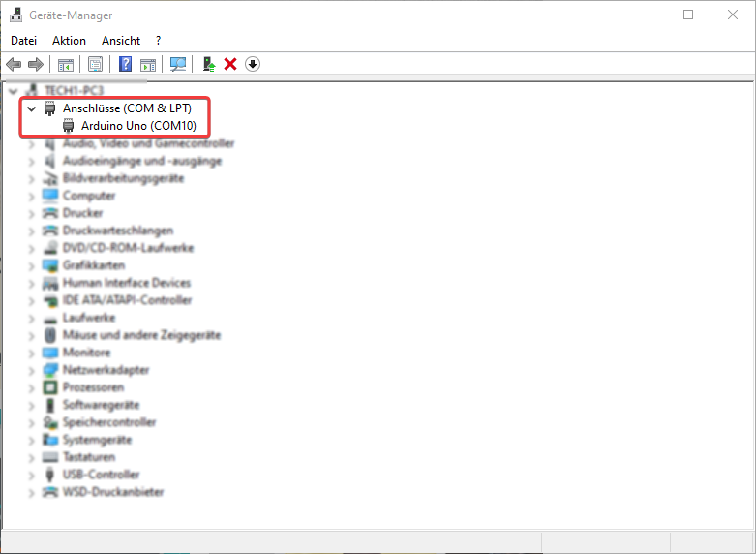
Task: Expand the Grafikkarten category
Action: (32, 265)
